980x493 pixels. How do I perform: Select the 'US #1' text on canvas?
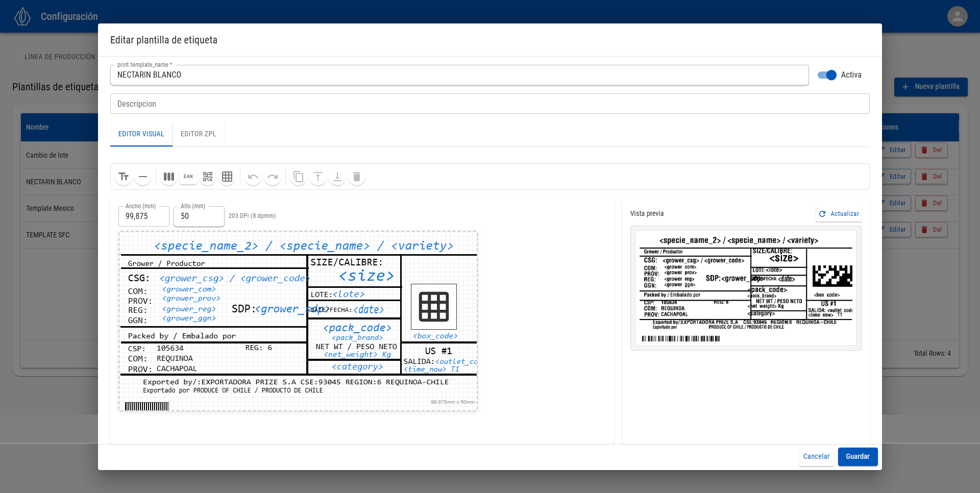438,351
